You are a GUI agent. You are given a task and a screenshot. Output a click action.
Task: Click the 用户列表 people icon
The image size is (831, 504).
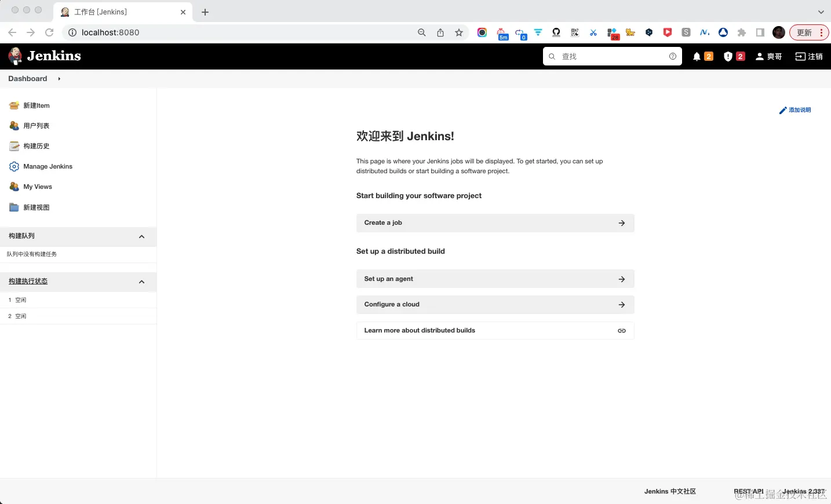(14, 126)
